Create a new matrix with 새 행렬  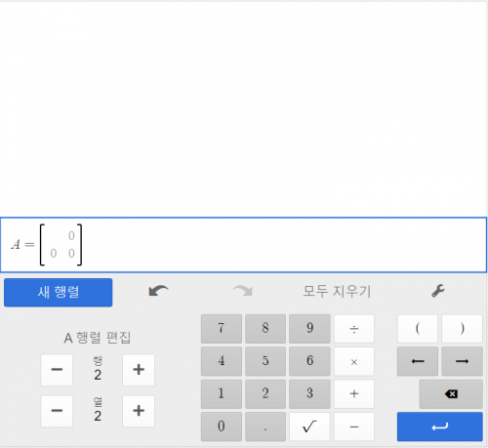(59, 292)
